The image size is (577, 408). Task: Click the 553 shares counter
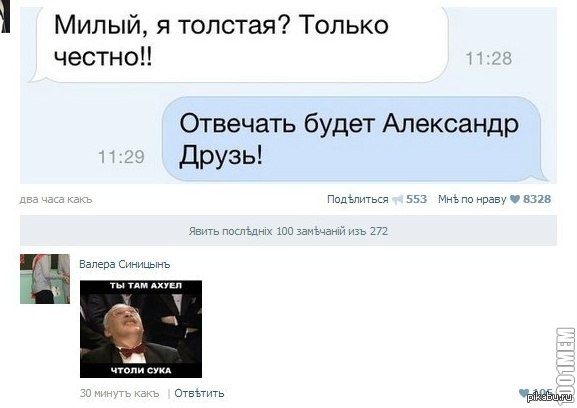click(416, 199)
